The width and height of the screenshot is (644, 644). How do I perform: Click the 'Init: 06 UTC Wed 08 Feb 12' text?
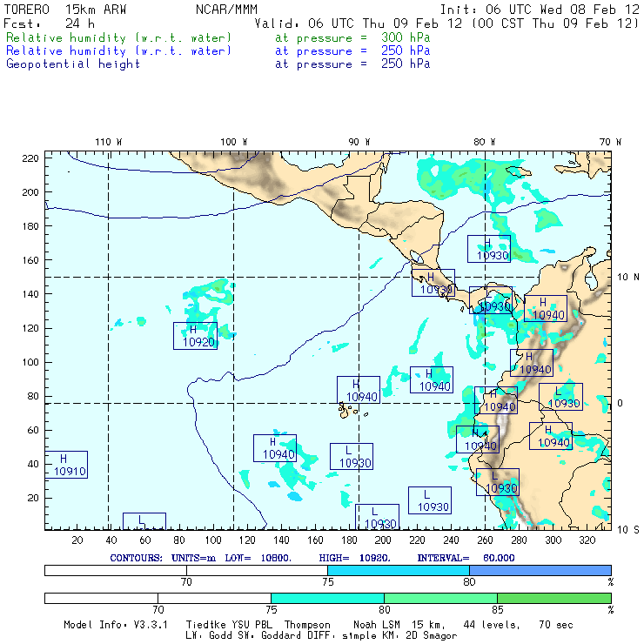pyautogui.click(x=540, y=10)
